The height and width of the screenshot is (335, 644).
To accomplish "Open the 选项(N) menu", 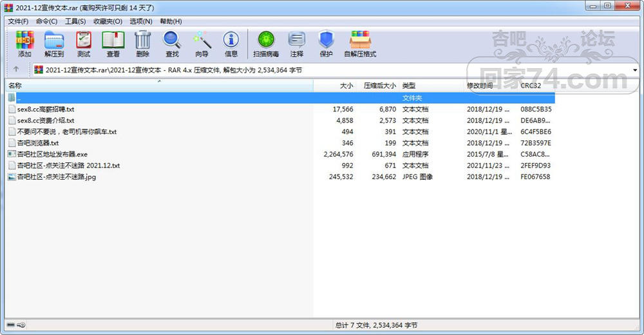I will pyautogui.click(x=141, y=21).
